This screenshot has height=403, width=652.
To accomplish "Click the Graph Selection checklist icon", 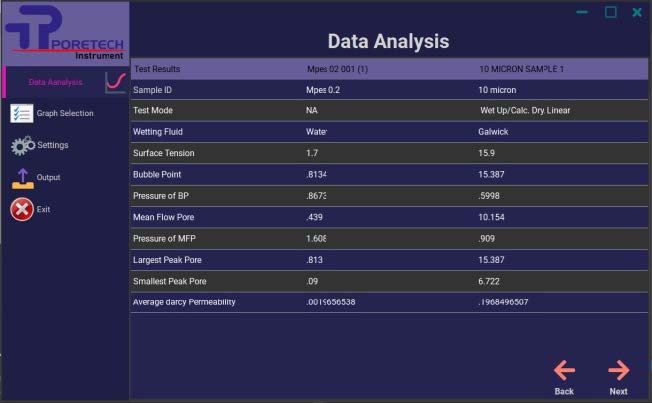I will tap(21, 113).
